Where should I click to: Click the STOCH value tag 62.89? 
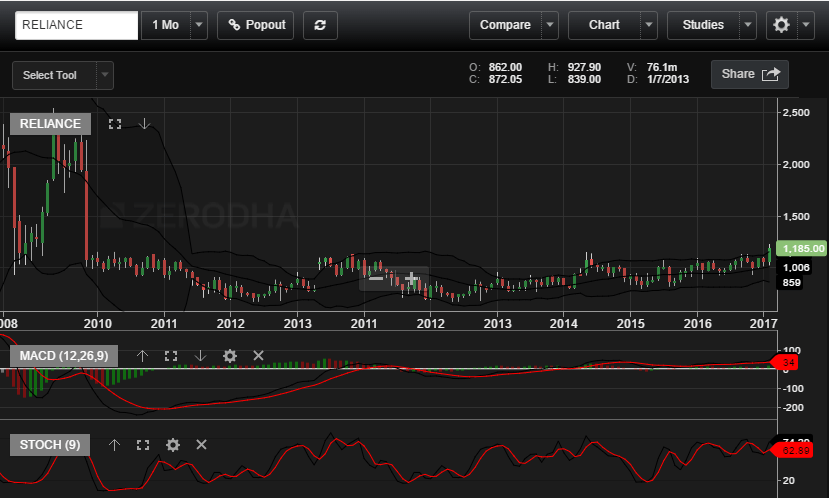click(791, 450)
